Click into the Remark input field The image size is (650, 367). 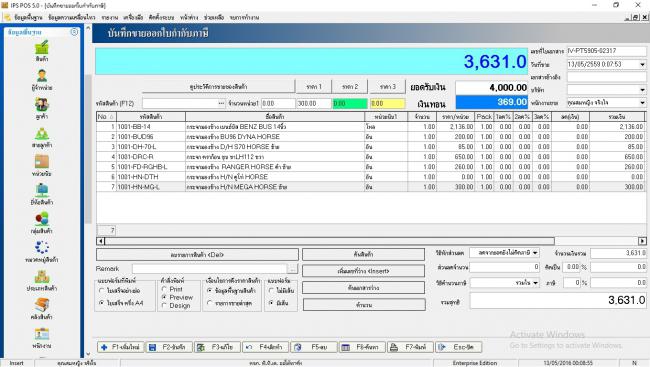(209, 269)
